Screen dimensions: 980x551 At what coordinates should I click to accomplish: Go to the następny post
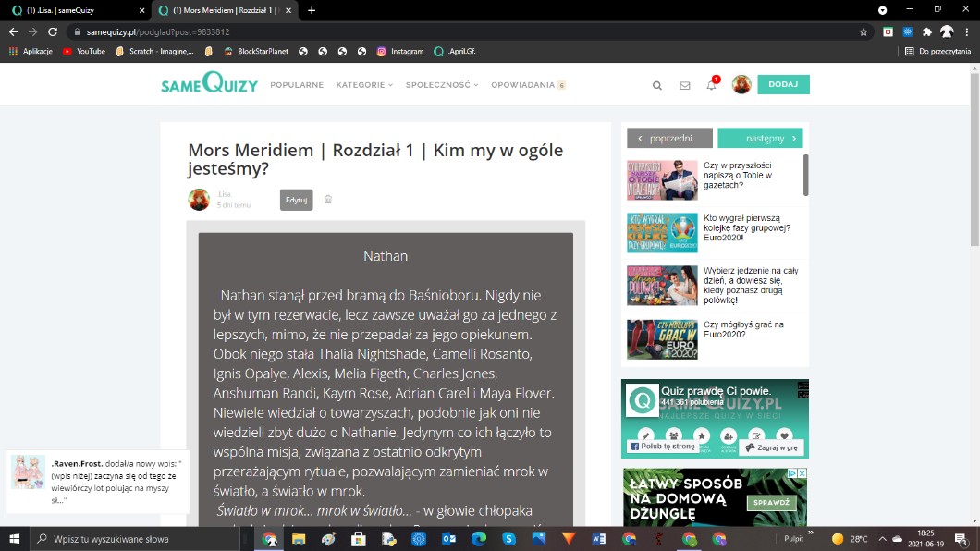point(760,139)
